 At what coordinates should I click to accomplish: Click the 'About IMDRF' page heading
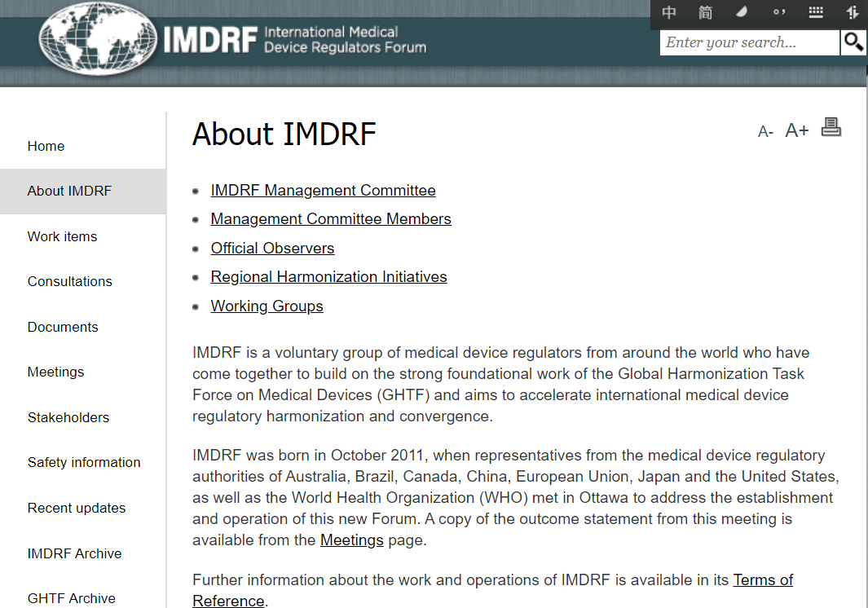tap(284, 134)
